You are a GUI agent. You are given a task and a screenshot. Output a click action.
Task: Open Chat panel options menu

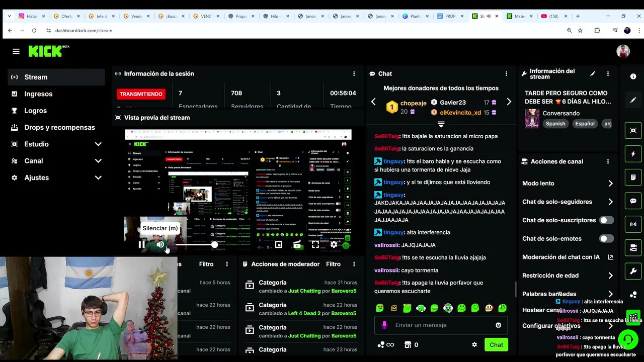coord(506,73)
